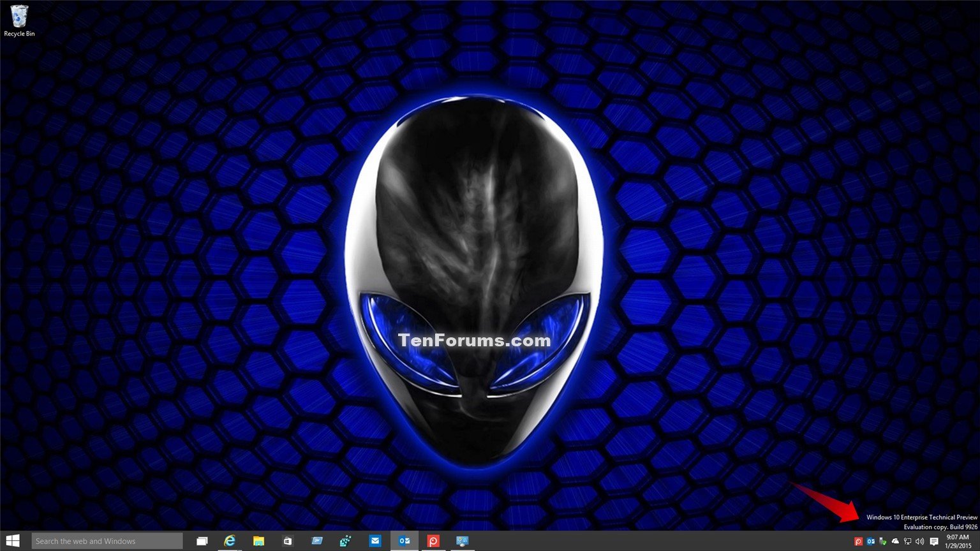Open the Windows Start menu button
This screenshot has height=551, width=980.
[x=13, y=541]
